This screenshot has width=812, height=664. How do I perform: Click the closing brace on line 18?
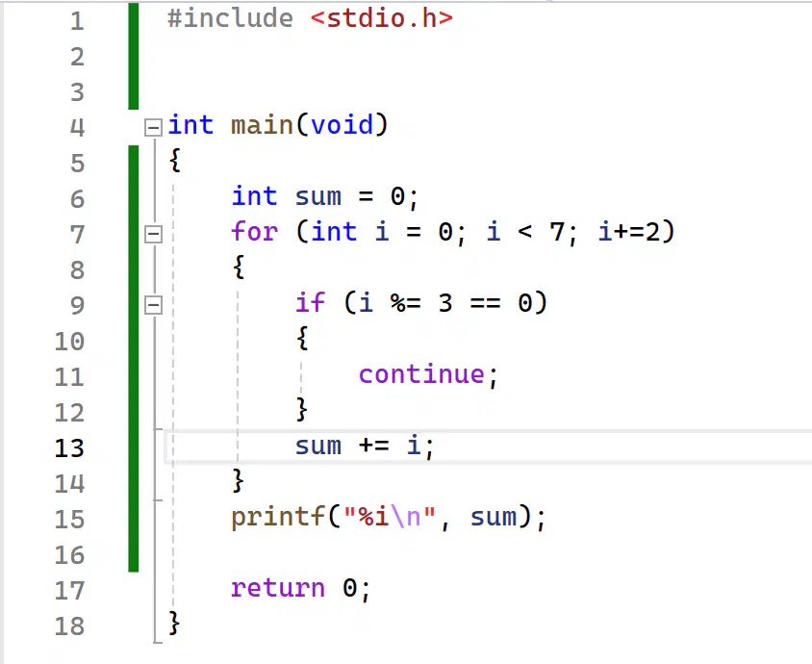(x=174, y=623)
